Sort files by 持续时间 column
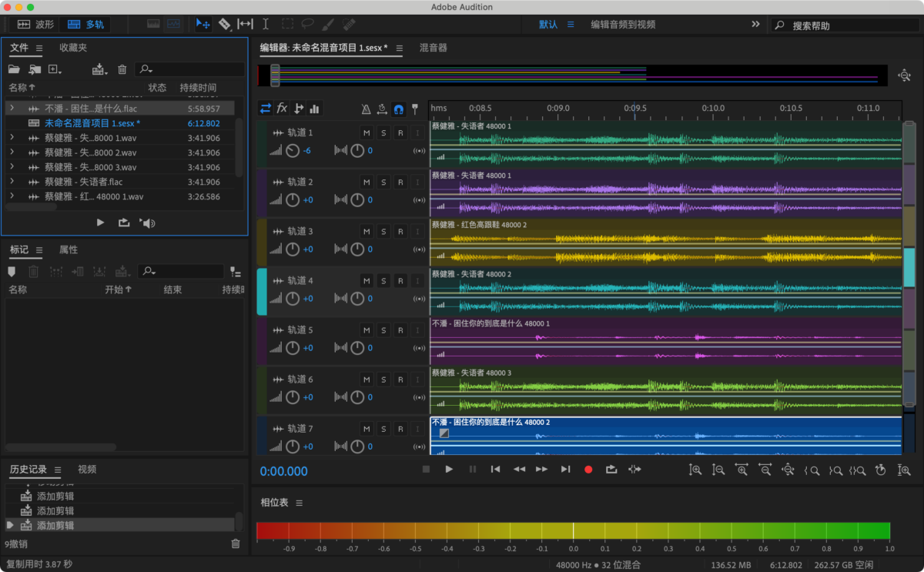Image resolution: width=924 pixels, height=572 pixels. pos(198,88)
